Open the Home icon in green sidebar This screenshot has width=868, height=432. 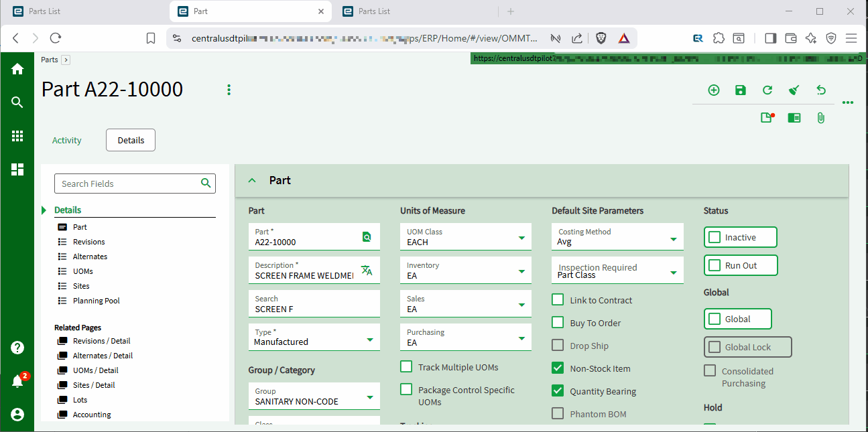point(17,69)
